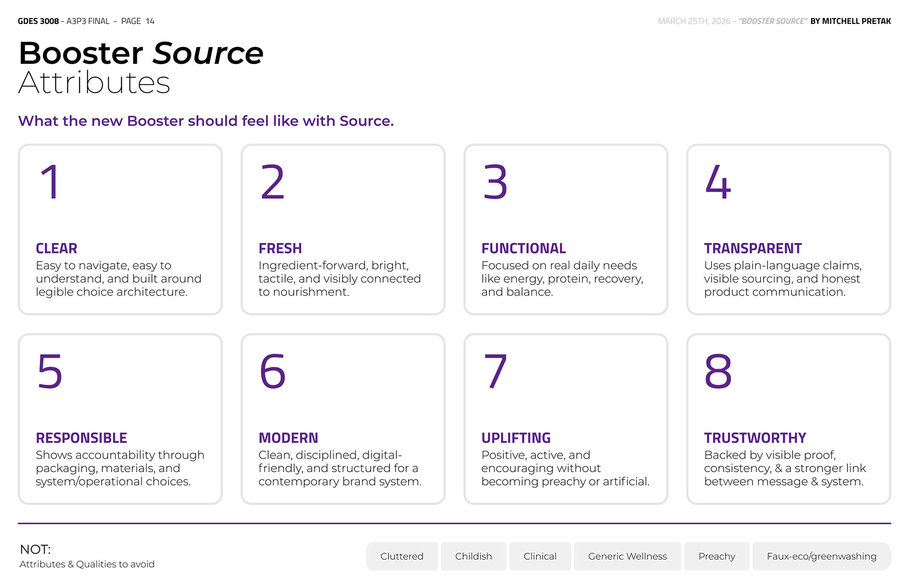Screen dimensions: 909x588
Task: Click the 'Clinical' pill tag
Action: pos(540,556)
